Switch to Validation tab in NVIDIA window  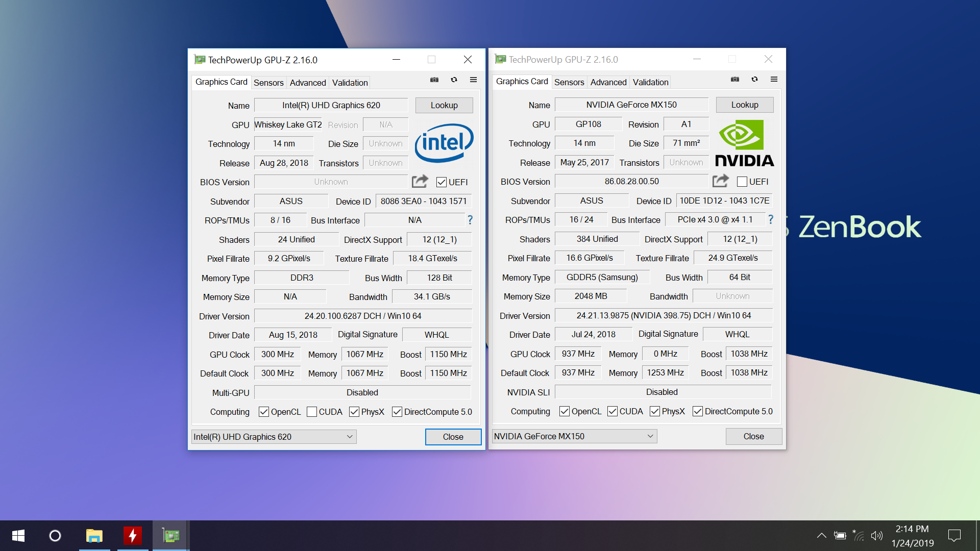coord(650,82)
